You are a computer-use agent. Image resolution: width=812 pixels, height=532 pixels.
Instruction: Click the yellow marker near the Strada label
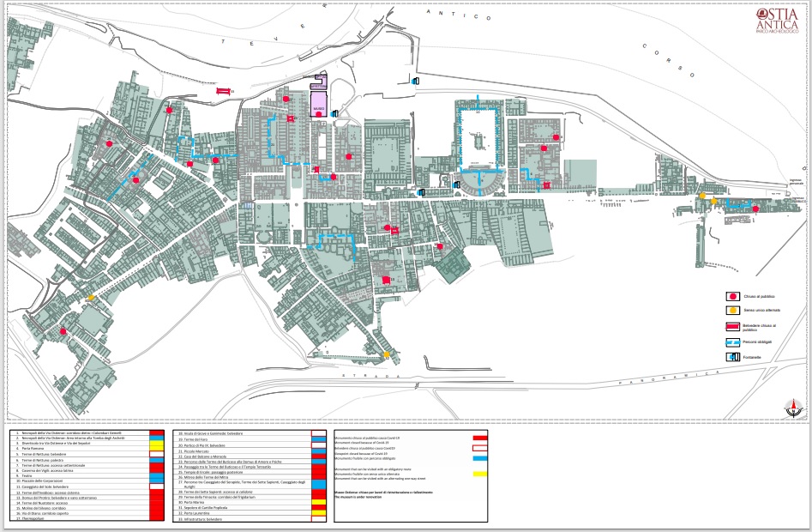click(x=388, y=354)
